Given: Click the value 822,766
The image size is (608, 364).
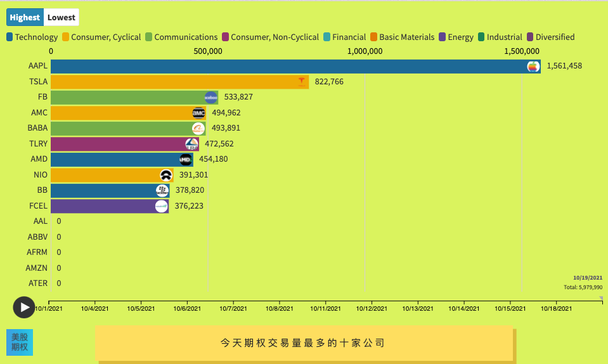Looking at the screenshot, I should pos(329,82).
